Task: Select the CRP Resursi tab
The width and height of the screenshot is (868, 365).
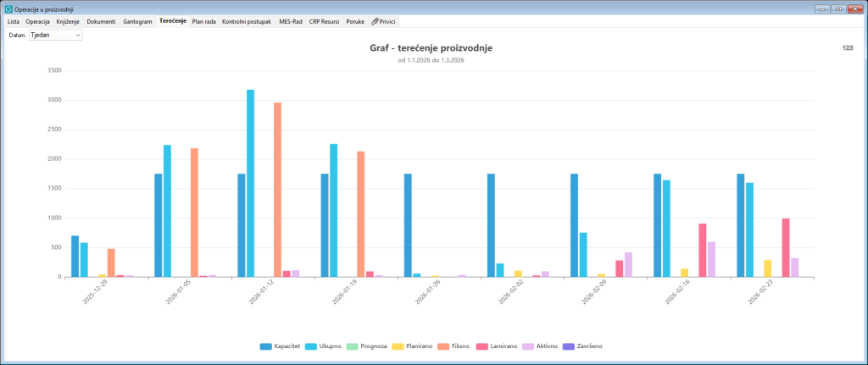Action: (x=324, y=21)
